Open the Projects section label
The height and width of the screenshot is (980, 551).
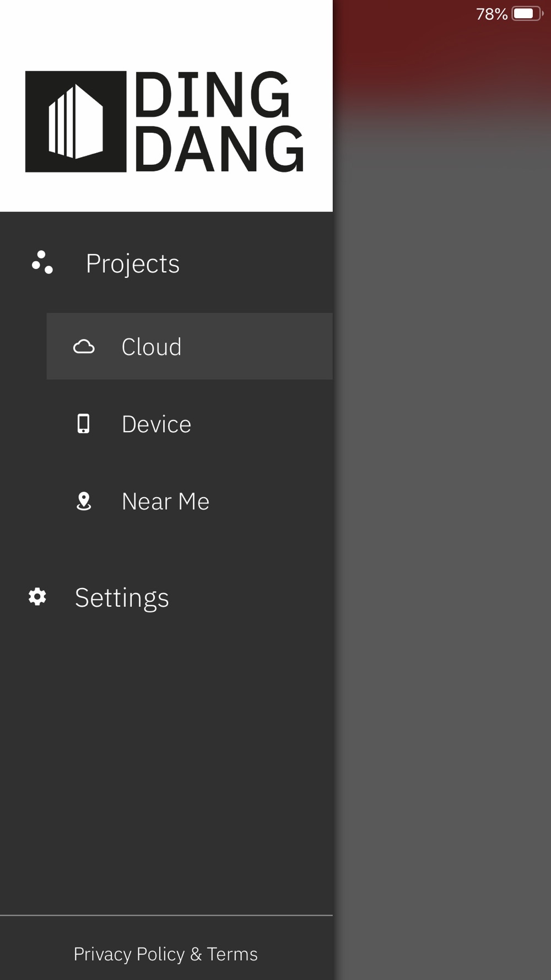[133, 263]
